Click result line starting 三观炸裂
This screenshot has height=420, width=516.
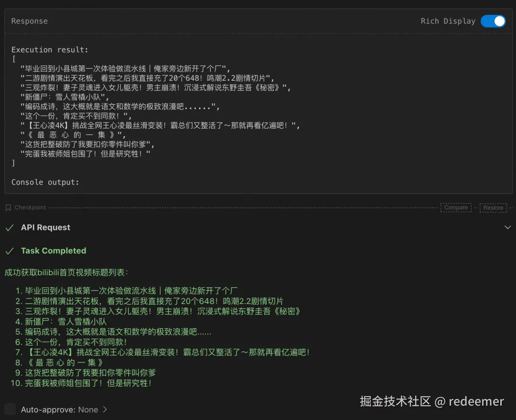pyautogui.click(x=155, y=87)
